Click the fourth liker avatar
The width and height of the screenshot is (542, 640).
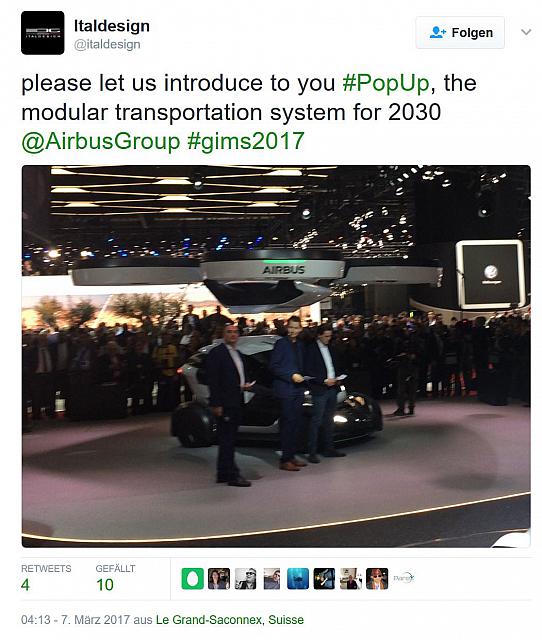pos(271,578)
